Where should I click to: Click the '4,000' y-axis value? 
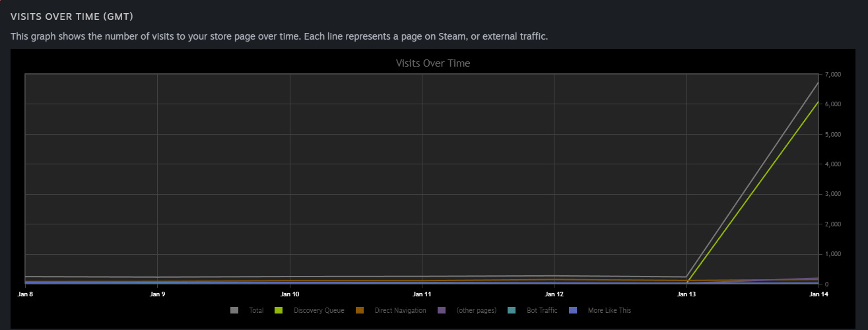(x=832, y=164)
